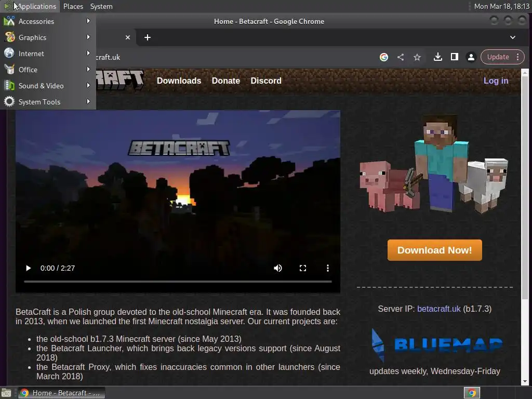
Task: Click the show desktop icon in taskbar
Action: 6,393
